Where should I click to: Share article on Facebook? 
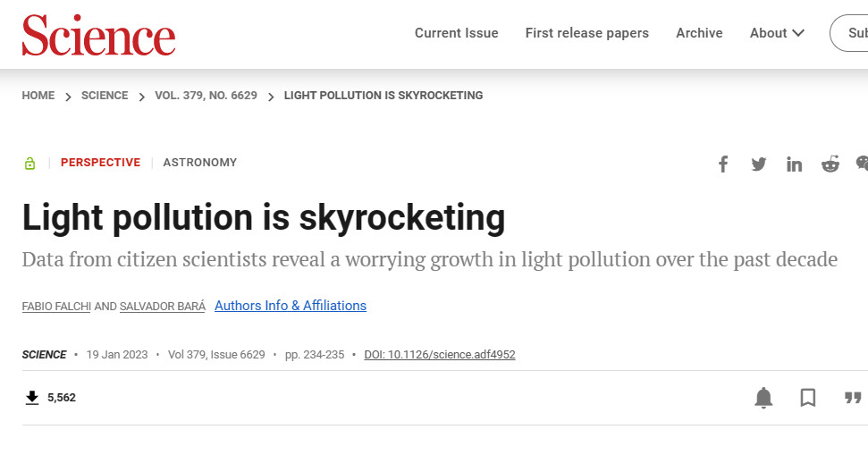(723, 164)
